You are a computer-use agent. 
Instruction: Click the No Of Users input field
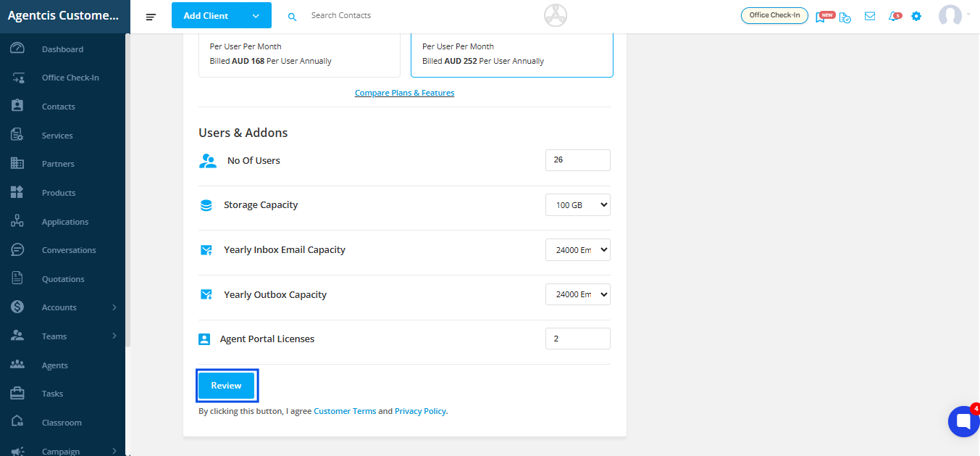(577, 160)
